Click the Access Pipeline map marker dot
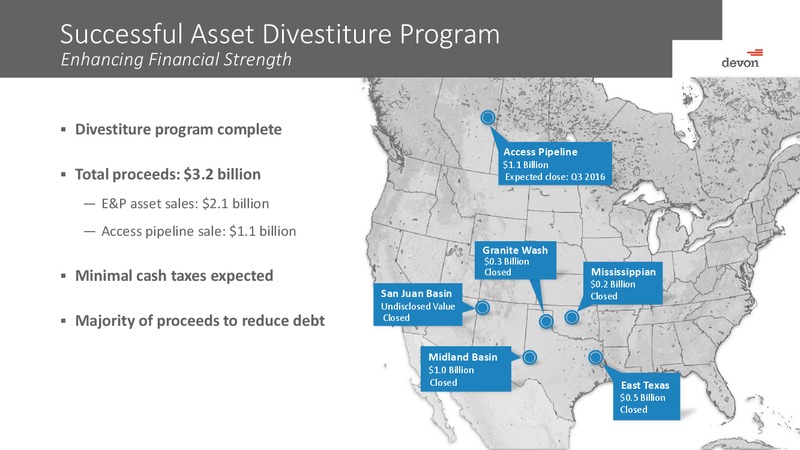This screenshot has height=450, width=800. click(488, 117)
